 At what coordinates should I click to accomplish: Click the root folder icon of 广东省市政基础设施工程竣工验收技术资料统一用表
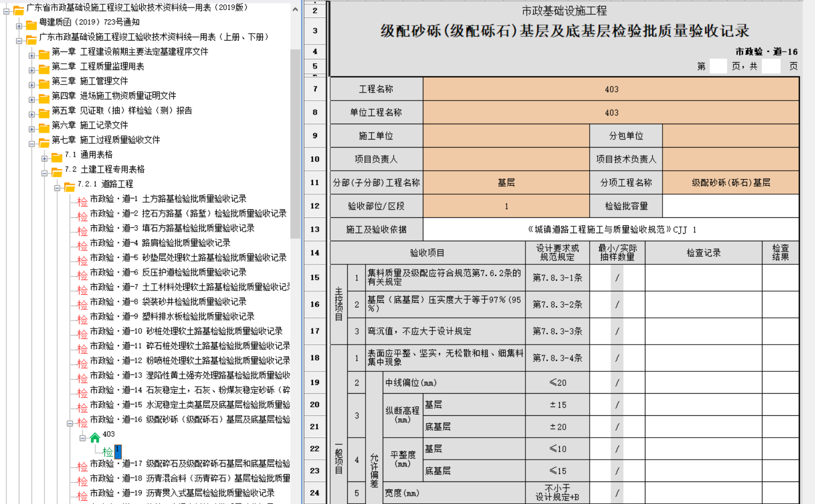click(x=18, y=9)
